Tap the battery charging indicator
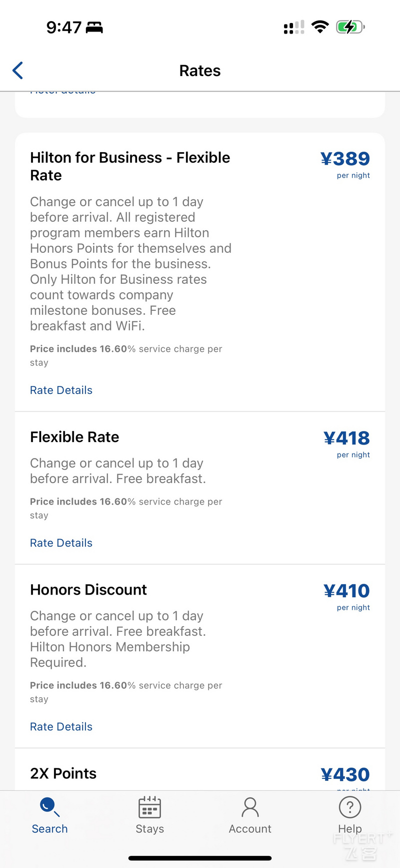Viewport: 400px width, 868px height. click(350, 27)
